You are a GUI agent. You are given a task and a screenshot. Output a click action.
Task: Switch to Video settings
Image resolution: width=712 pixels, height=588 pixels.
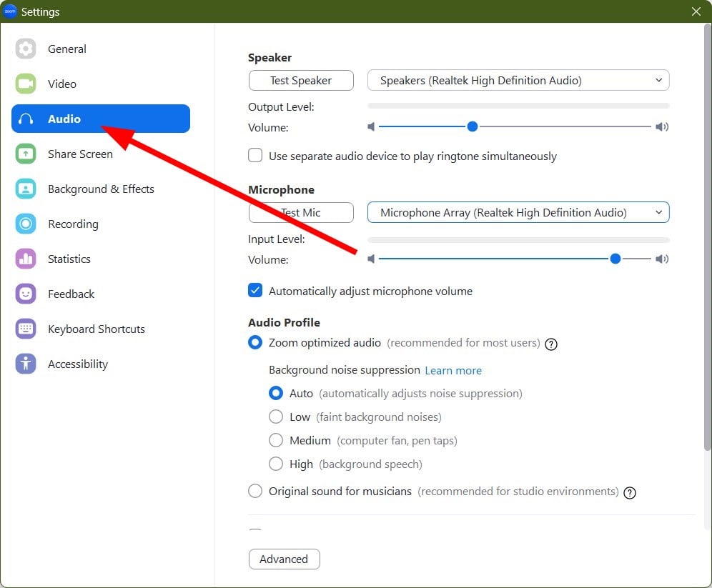[x=100, y=84]
